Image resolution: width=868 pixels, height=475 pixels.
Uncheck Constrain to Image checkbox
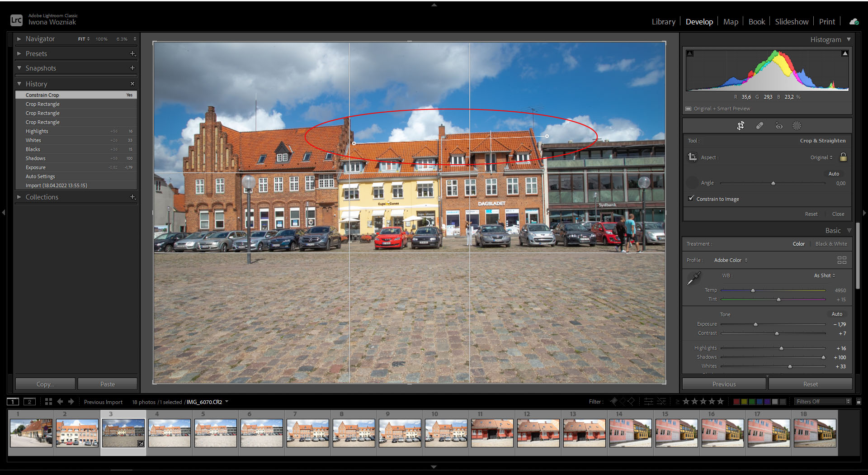[x=691, y=199]
